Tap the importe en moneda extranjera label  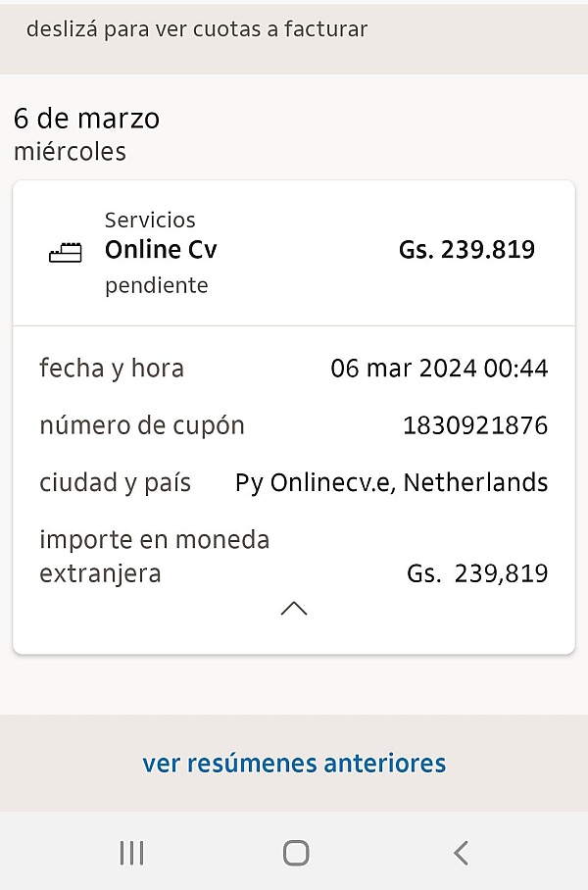point(154,556)
